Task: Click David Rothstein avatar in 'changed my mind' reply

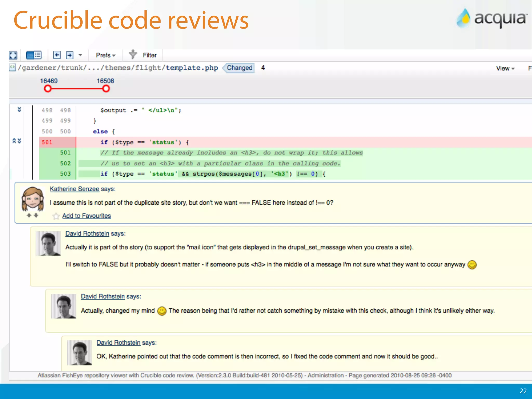Action: (64, 306)
